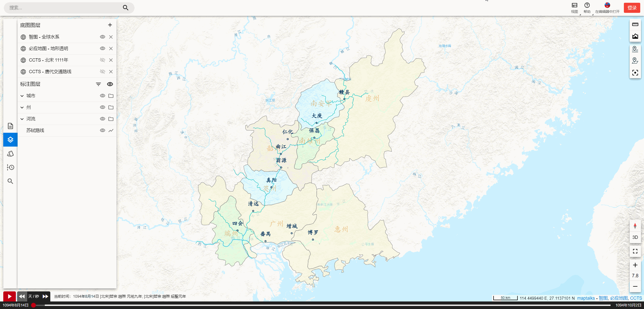Click the compass north reset icon
Screen dimensions: 644x309
pyautogui.click(x=635, y=226)
